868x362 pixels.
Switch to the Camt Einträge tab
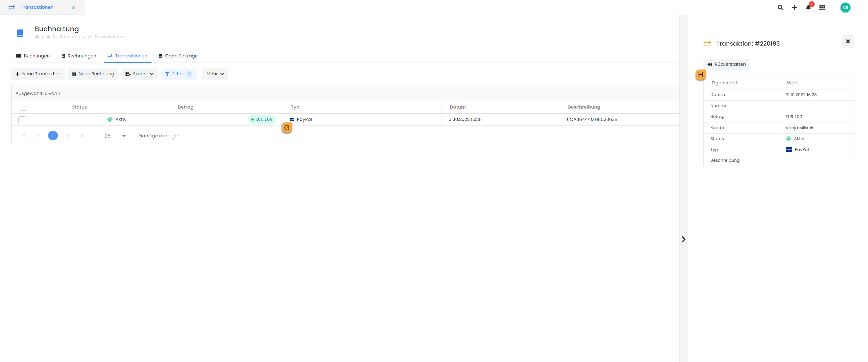pos(178,56)
